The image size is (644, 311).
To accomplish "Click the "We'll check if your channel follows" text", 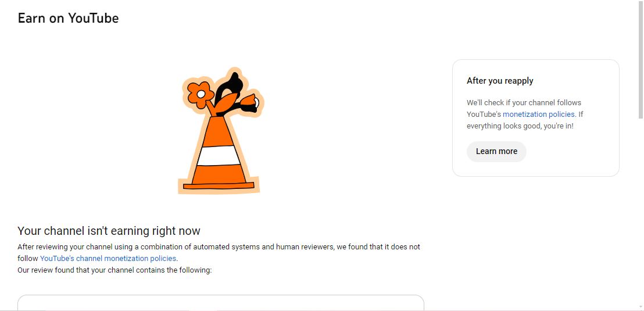I will [524, 103].
